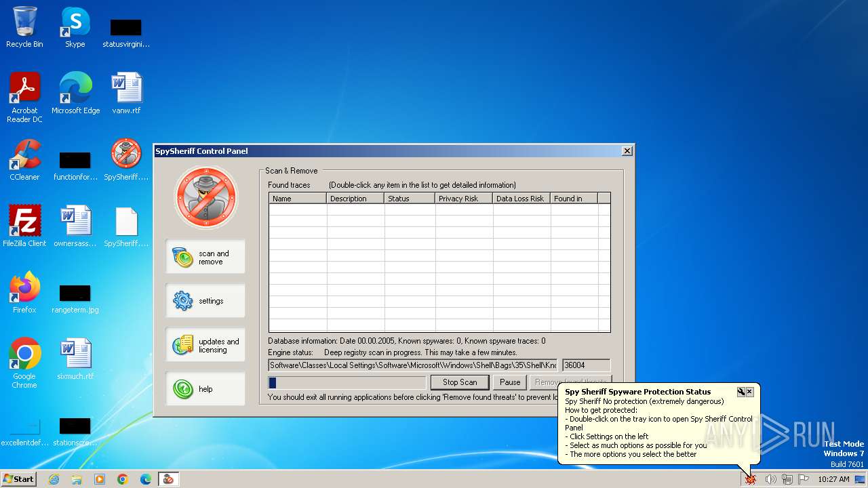Image resolution: width=868 pixels, height=488 pixels.
Task: Select blank SpySheriff file icon on desktop
Action: point(126,226)
